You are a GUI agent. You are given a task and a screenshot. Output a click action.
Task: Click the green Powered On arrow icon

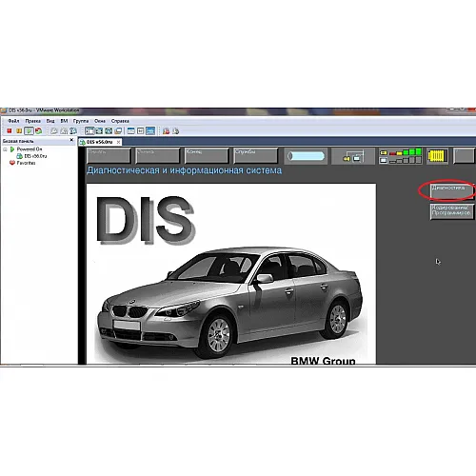pos(12,149)
